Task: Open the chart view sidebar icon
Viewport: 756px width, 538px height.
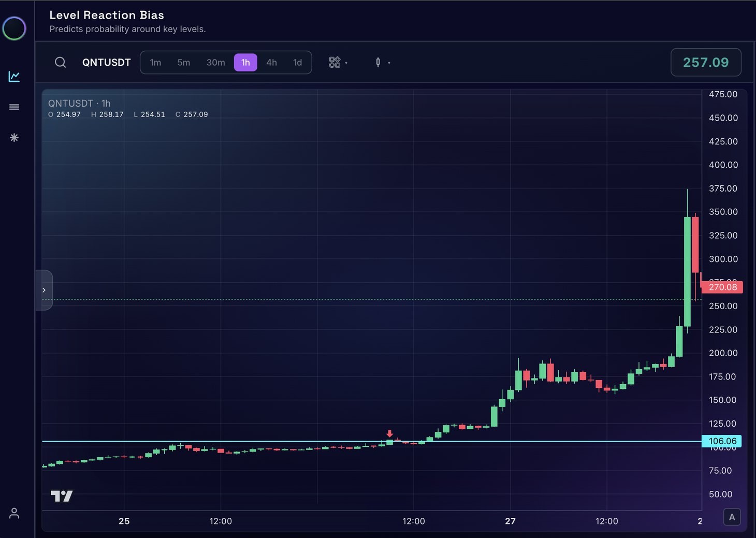Action: click(x=14, y=77)
